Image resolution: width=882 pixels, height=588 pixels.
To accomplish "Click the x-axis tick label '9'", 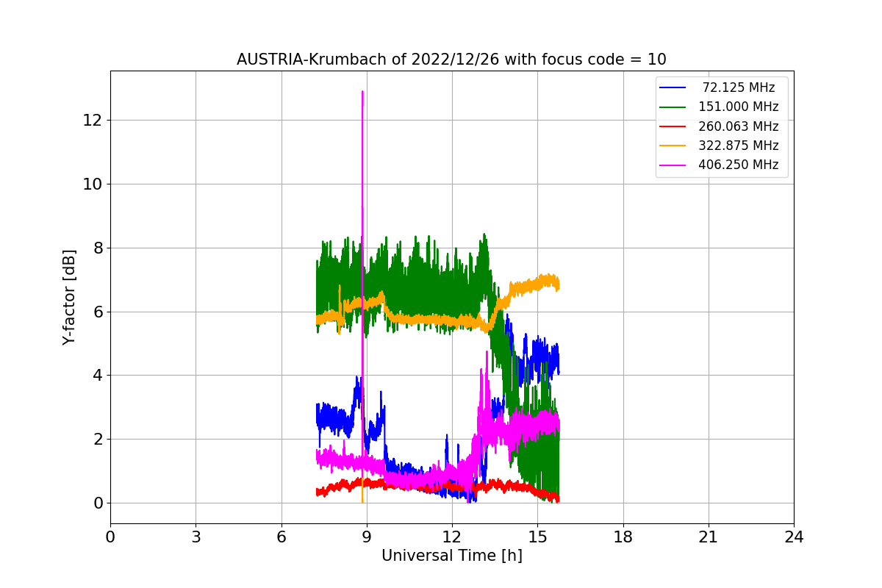I will click(x=367, y=537).
